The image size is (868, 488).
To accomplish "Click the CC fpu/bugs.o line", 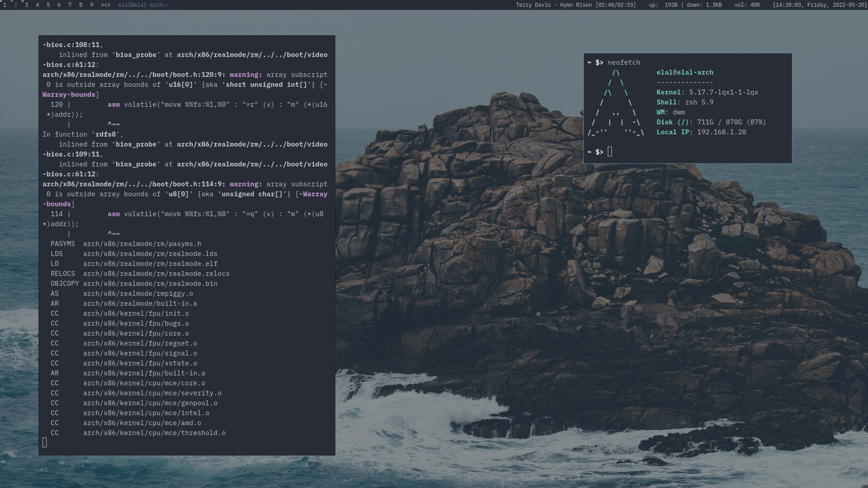I will pyautogui.click(x=119, y=323).
